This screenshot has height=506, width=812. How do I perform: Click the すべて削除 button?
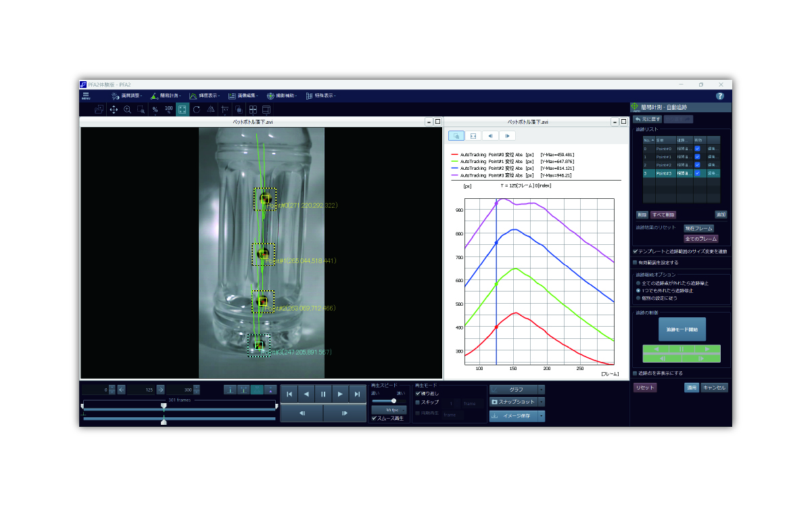pos(663,214)
